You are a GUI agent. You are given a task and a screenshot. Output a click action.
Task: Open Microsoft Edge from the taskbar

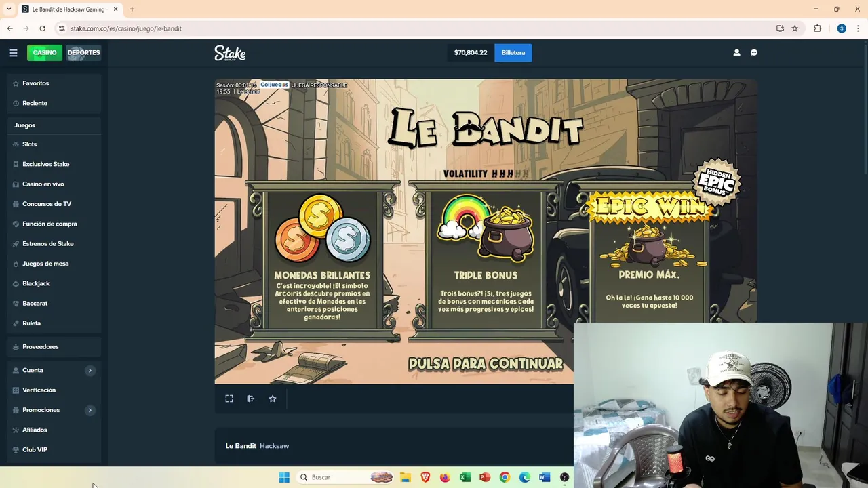[524, 477]
